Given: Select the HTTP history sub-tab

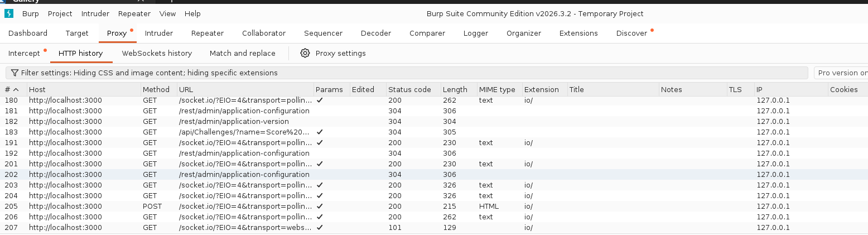Looking at the screenshot, I should tap(80, 53).
